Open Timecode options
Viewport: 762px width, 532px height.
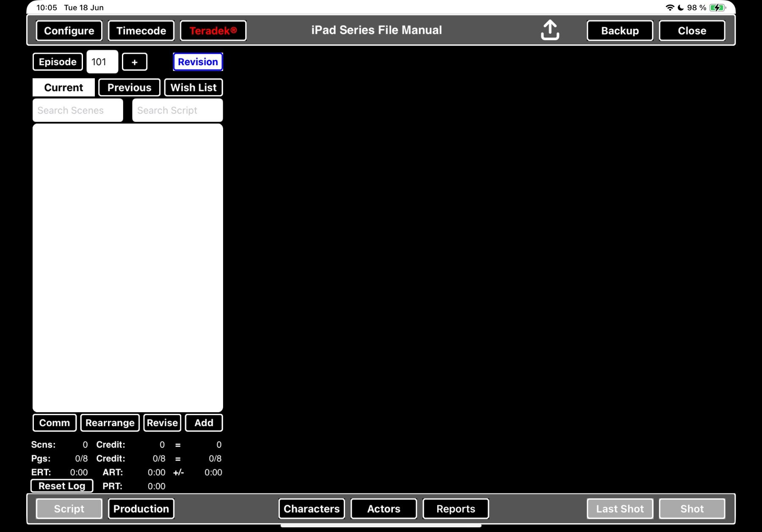point(141,30)
